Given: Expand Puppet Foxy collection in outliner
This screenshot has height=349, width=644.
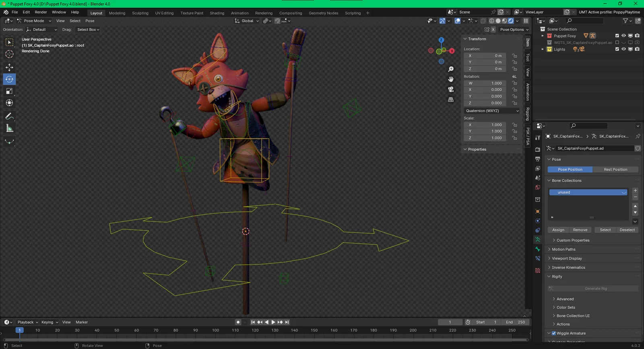Looking at the screenshot, I should tap(543, 36).
